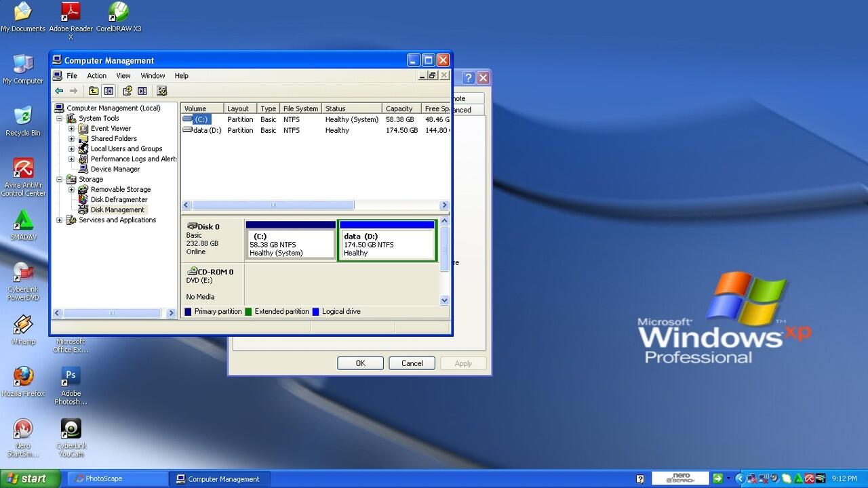Open Adobe Photoshop desktop icon
Viewport: 868px width, 488px height.
[x=71, y=386]
